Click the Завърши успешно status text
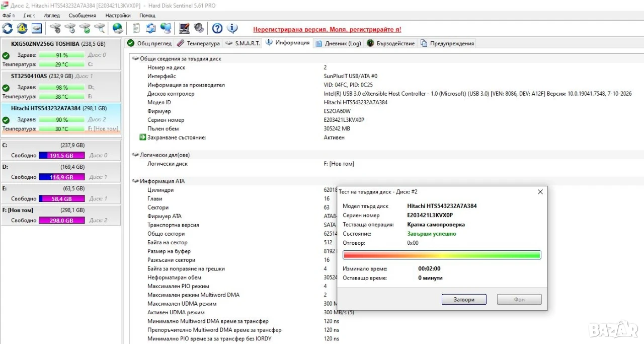This screenshot has height=344, width=644. coord(432,234)
